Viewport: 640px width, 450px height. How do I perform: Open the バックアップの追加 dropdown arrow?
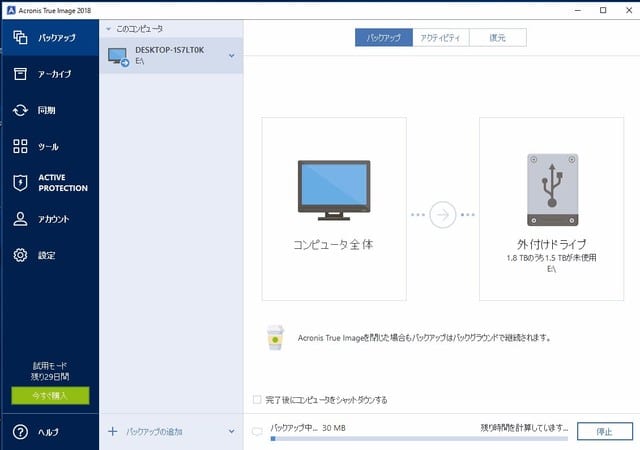coord(232,432)
